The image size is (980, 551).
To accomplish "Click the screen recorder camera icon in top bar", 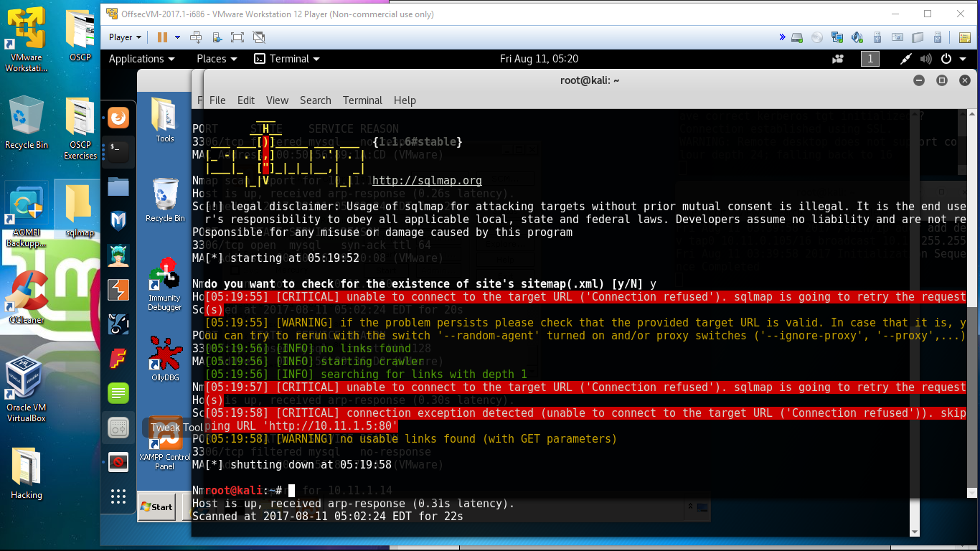I will point(837,59).
